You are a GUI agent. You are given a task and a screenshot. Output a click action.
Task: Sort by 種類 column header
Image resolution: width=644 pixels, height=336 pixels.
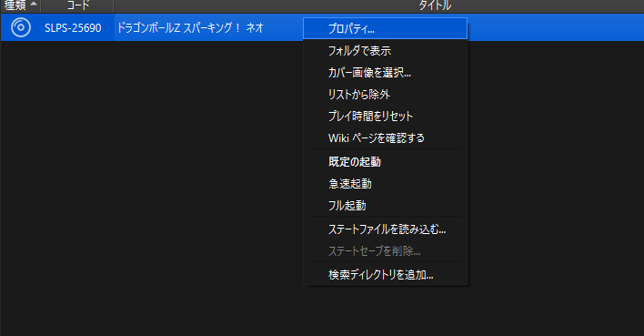(20, 5)
